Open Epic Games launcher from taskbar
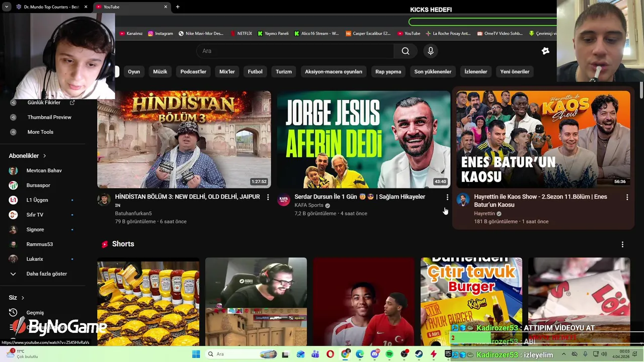Screen dimensions: 644x362 [448, 354]
